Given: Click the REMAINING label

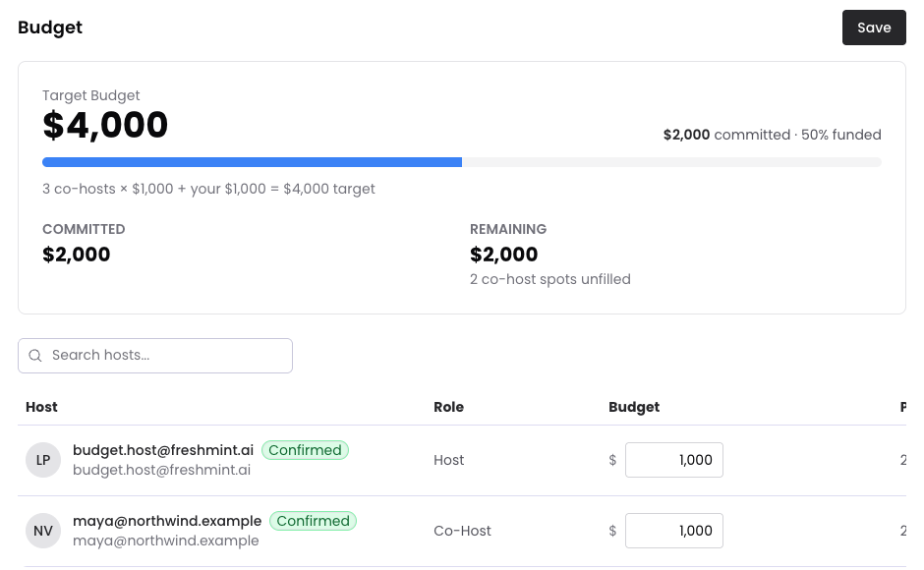Looking at the screenshot, I should [x=508, y=229].
